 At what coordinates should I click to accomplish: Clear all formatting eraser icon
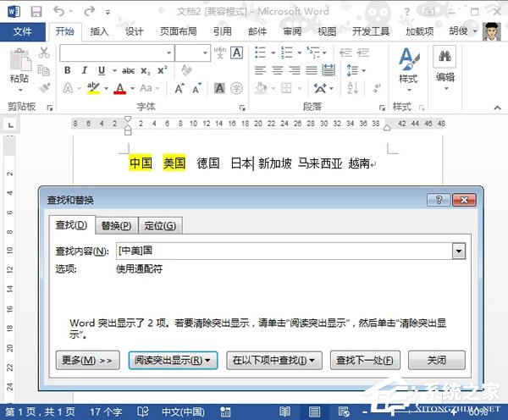point(186,70)
